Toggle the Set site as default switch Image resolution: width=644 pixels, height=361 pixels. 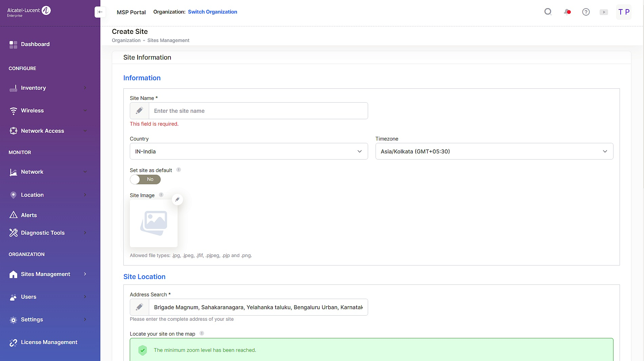145,179
